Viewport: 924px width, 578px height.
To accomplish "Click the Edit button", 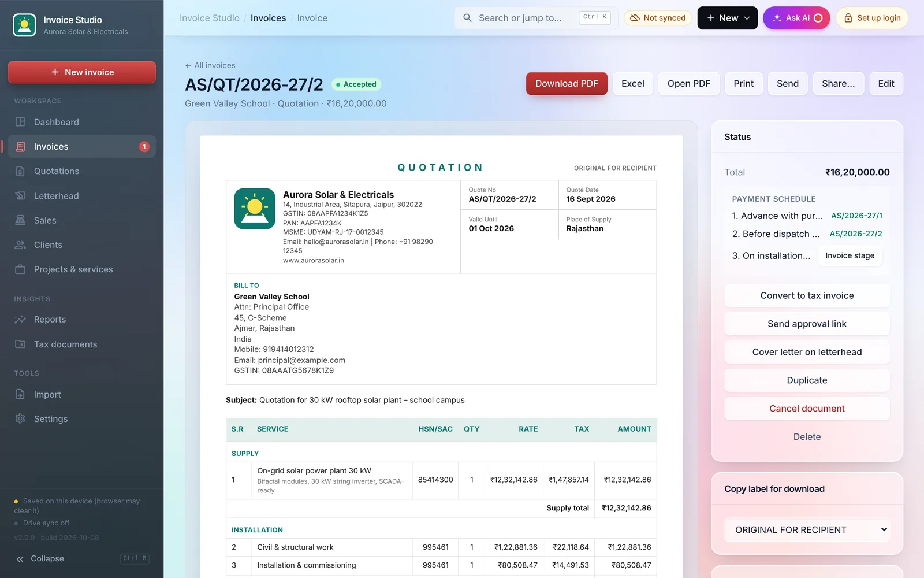I will tap(886, 84).
